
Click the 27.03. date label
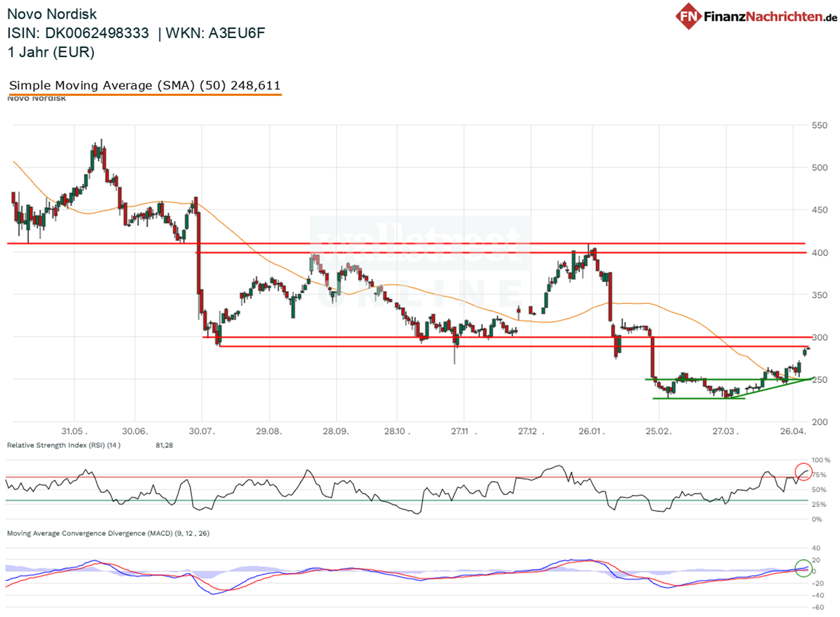724,431
